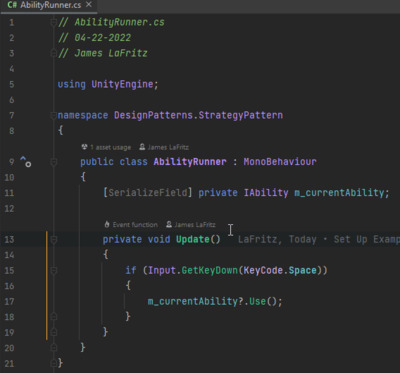Click the author person icon above Update method
This screenshot has height=373, width=400.
169,225
